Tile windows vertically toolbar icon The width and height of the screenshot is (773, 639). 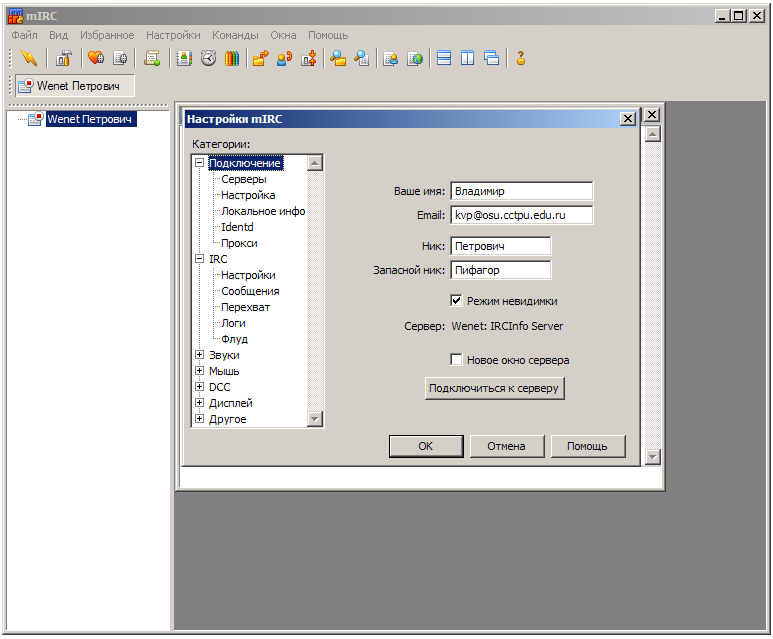[467, 58]
